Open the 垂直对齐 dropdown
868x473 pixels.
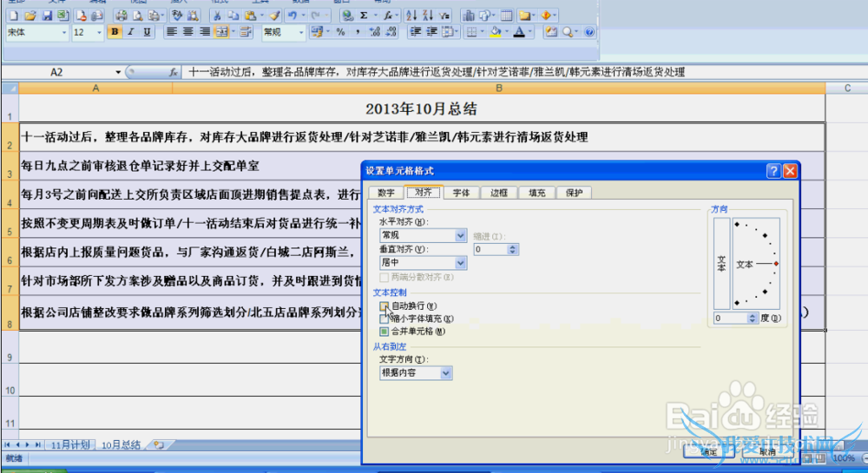[460, 262]
